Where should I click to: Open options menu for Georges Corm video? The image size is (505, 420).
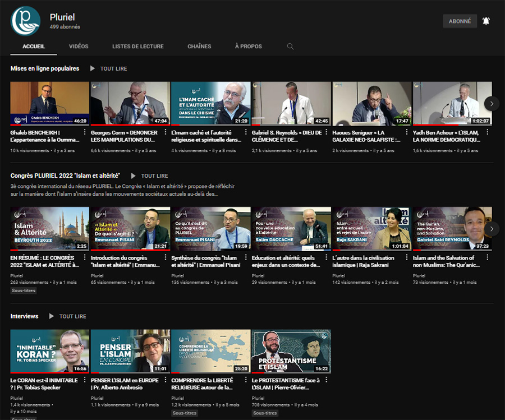coord(165,132)
